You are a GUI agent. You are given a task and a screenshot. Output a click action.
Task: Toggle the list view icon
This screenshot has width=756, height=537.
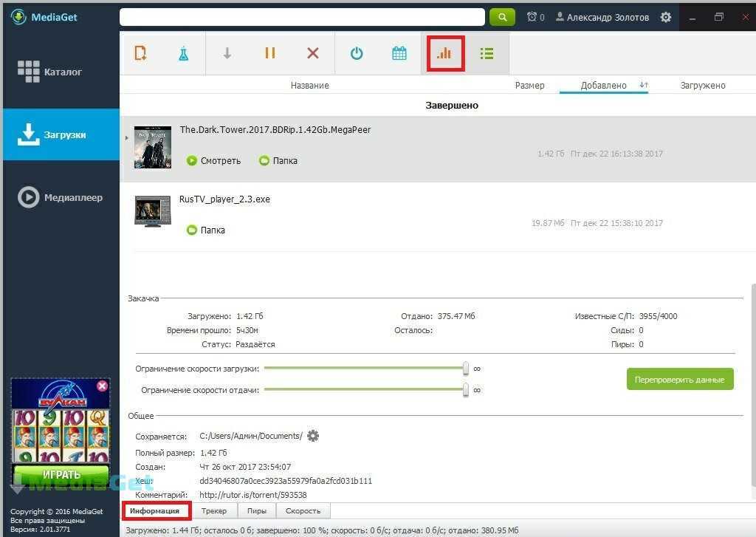click(487, 53)
